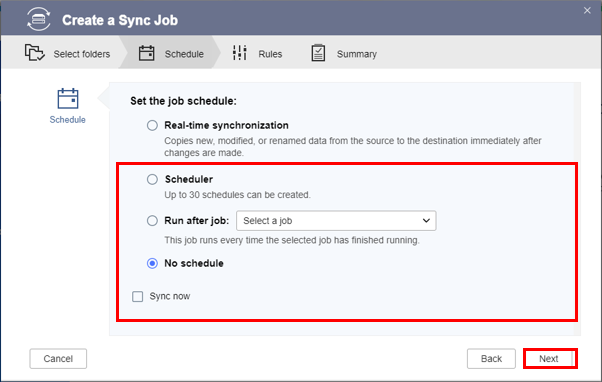This screenshot has height=382, width=602.
Task: Go to the Select folders step label
Action: click(82, 54)
